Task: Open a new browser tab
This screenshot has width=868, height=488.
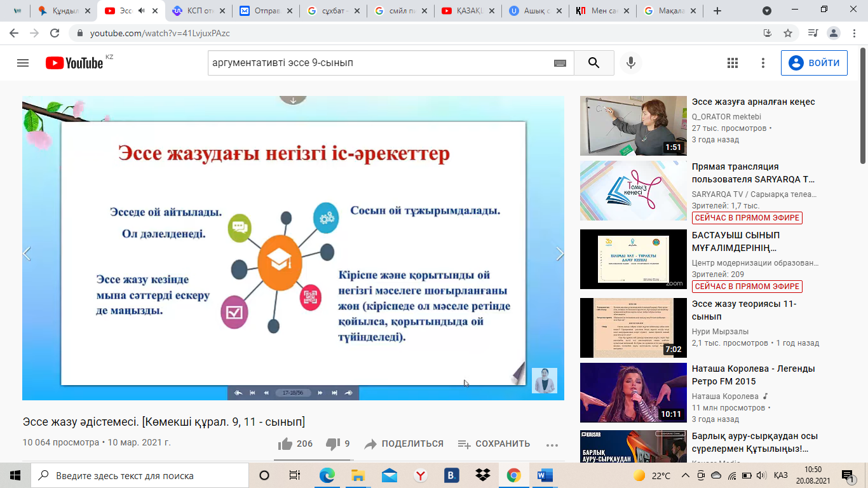Action: tap(717, 11)
